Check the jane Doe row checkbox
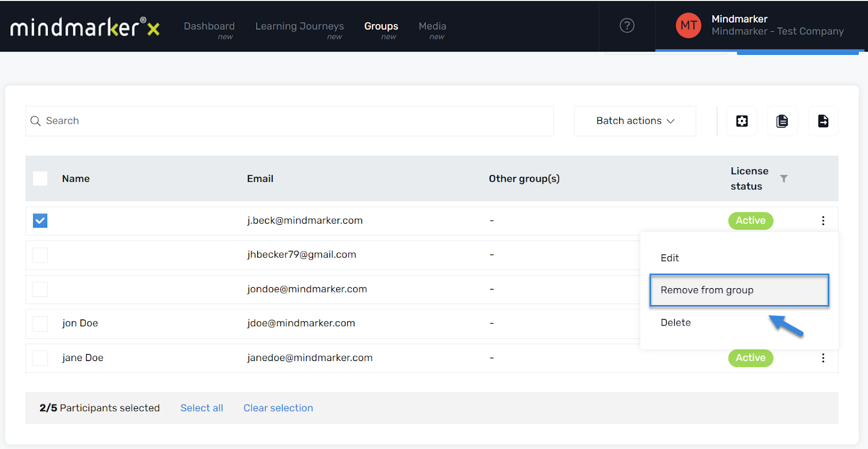 40,358
